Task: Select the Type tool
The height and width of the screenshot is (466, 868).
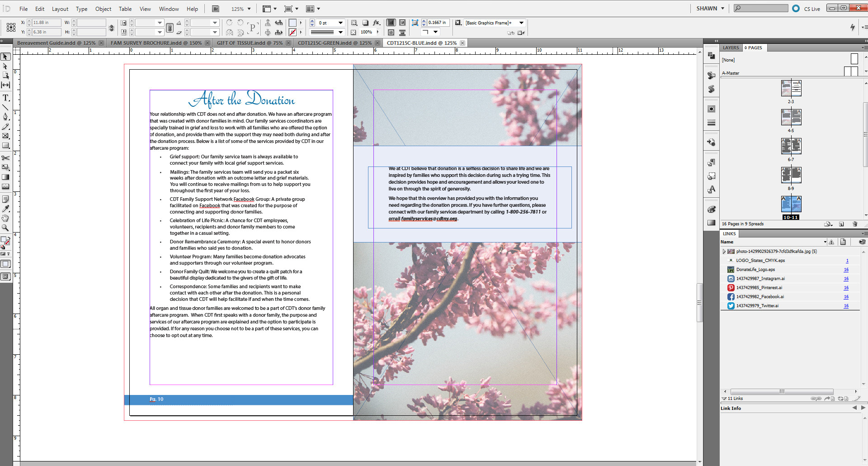Action: click(5, 98)
